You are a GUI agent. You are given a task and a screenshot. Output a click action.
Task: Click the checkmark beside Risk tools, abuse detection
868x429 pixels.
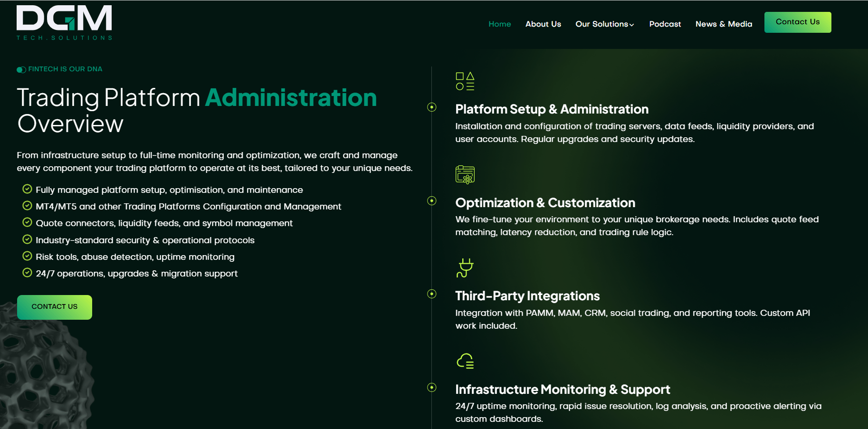click(28, 256)
